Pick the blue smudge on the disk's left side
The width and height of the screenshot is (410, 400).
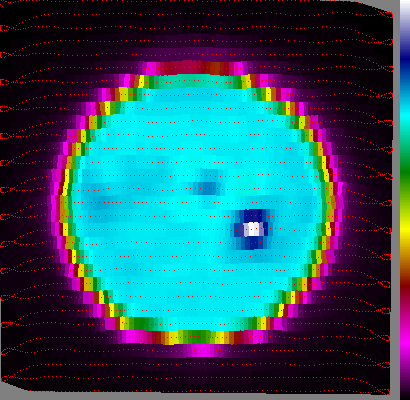[99, 203]
